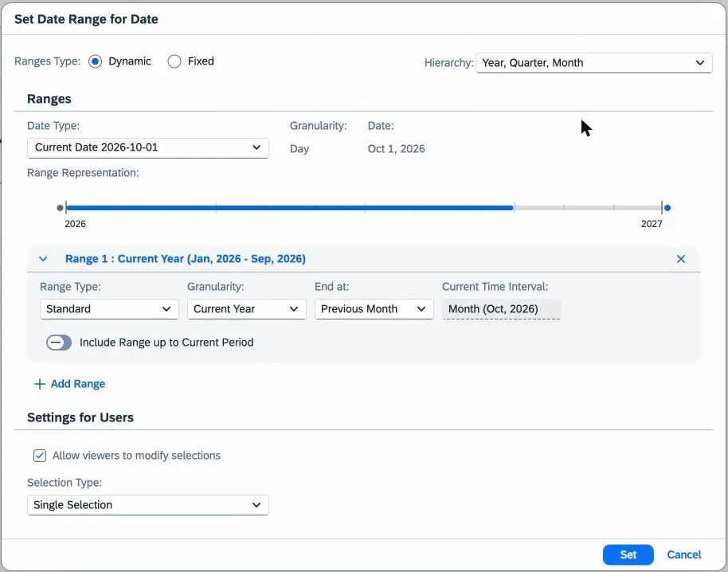Viewport: 728px width, 572px height.
Task: Open the Date Type dropdown
Action: click(x=147, y=147)
